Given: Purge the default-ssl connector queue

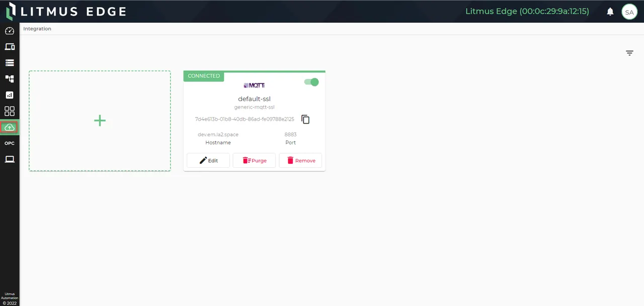Looking at the screenshot, I should click(254, 160).
